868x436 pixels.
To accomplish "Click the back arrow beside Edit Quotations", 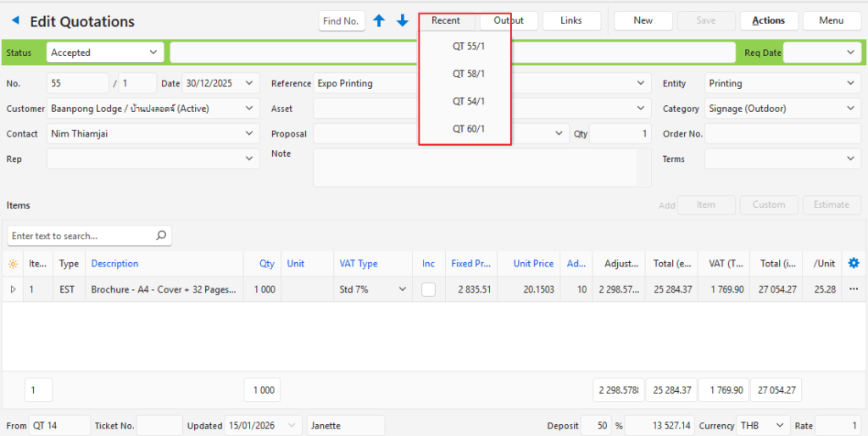I will tap(15, 20).
